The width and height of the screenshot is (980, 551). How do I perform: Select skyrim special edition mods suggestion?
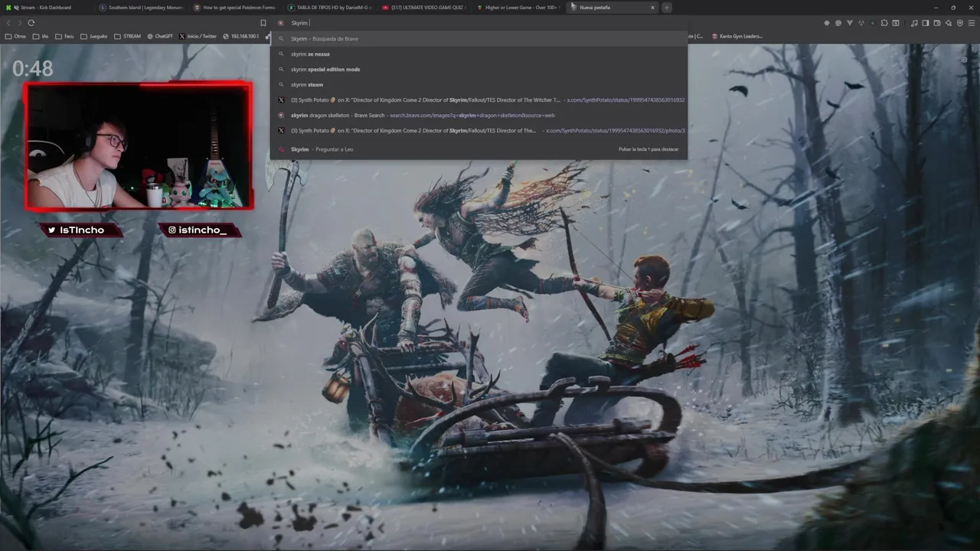[479, 70]
